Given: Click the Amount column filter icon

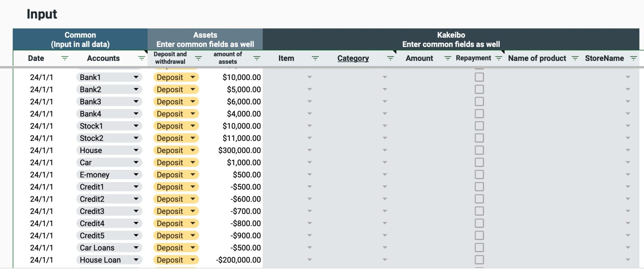Looking at the screenshot, I should [447, 58].
